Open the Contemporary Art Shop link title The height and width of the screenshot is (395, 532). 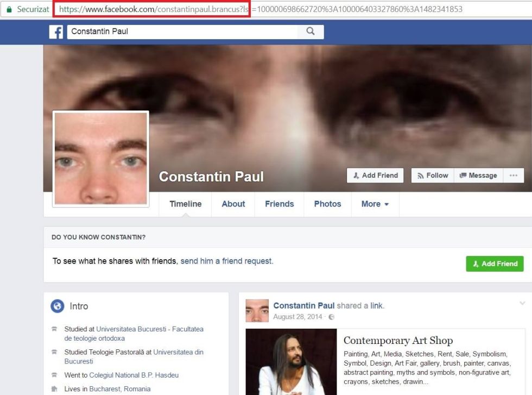pyautogui.click(x=398, y=340)
